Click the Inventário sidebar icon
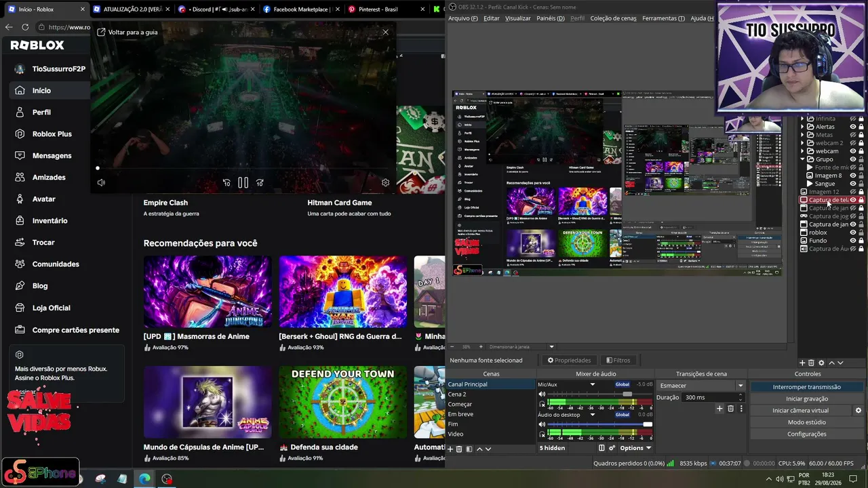The height and width of the screenshot is (488, 868). click(20, 220)
